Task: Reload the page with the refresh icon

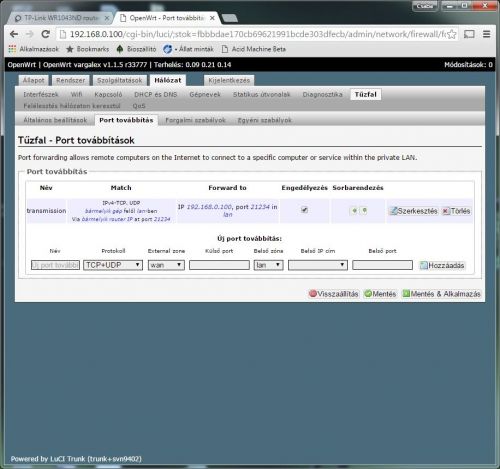Action: pyautogui.click(x=46, y=34)
